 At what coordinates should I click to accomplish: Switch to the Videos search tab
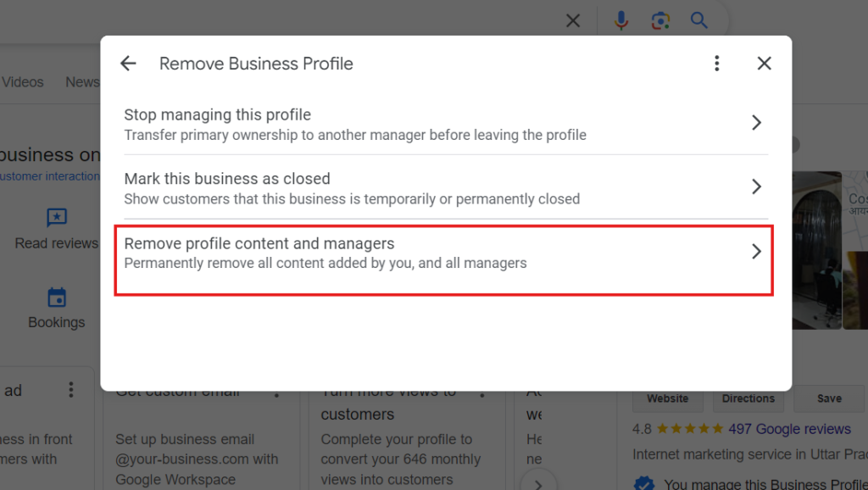[23, 82]
